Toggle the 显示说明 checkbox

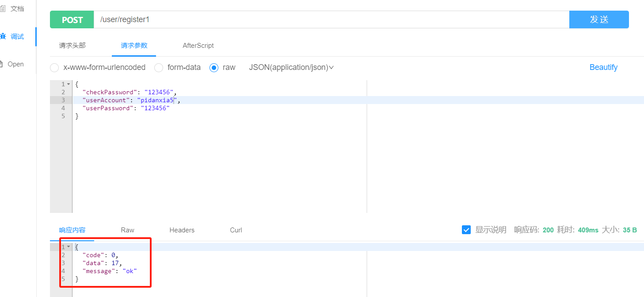(466, 230)
